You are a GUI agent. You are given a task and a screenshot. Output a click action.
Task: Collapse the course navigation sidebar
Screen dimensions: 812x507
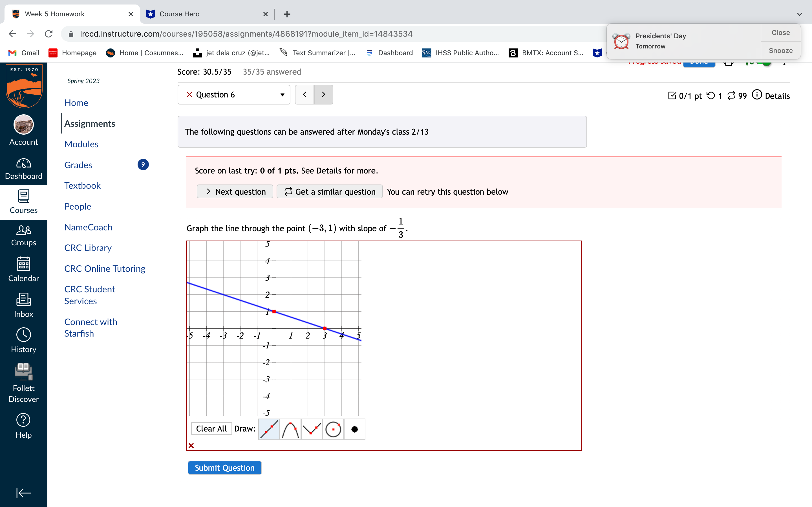click(x=23, y=493)
